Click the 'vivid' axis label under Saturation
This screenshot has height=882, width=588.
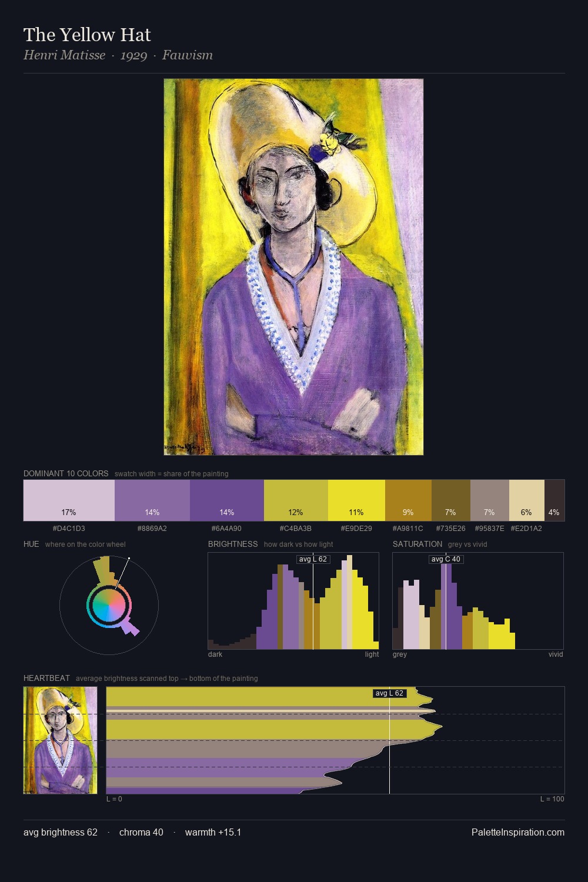[x=556, y=654]
